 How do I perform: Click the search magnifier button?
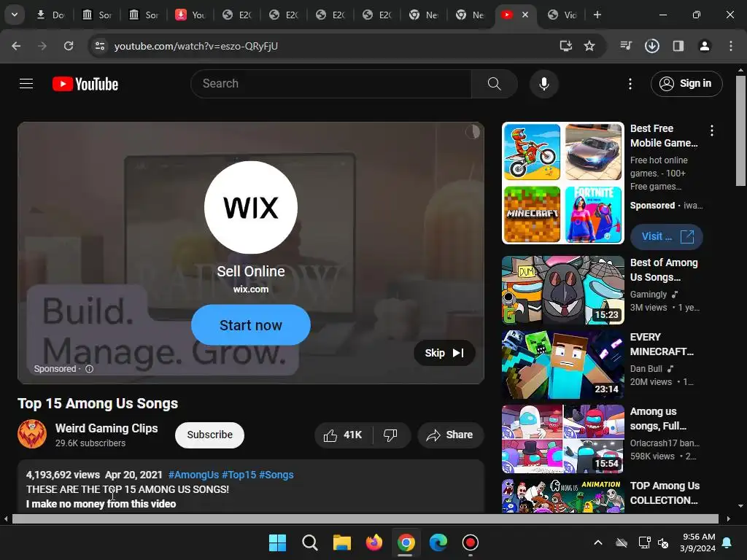point(494,84)
